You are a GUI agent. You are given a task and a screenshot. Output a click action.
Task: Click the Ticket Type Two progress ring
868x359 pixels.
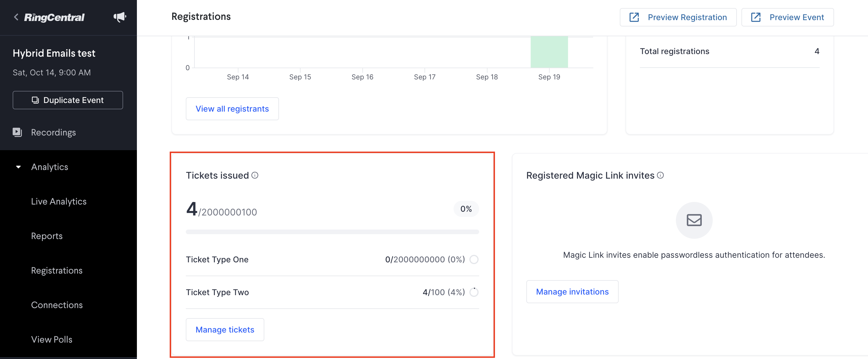click(474, 292)
